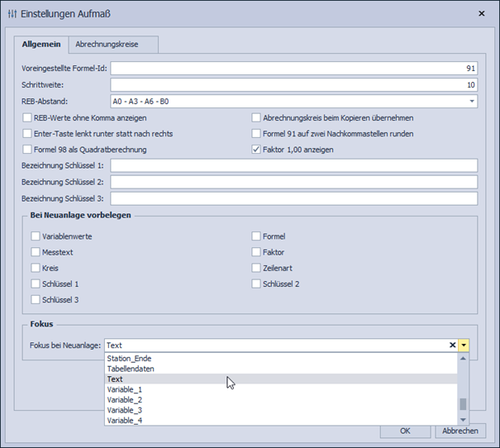Toggle Enter-Taste lenkt runter statt nach rechts
Image resolution: width=500 pixels, height=448 pixels.
pyautogui.click(x=27, y=134)
